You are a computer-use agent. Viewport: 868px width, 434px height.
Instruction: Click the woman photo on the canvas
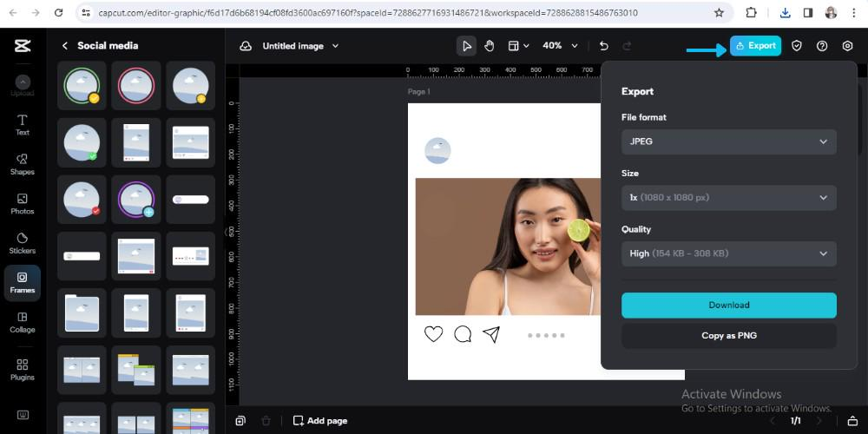click(x=508, y=247)
